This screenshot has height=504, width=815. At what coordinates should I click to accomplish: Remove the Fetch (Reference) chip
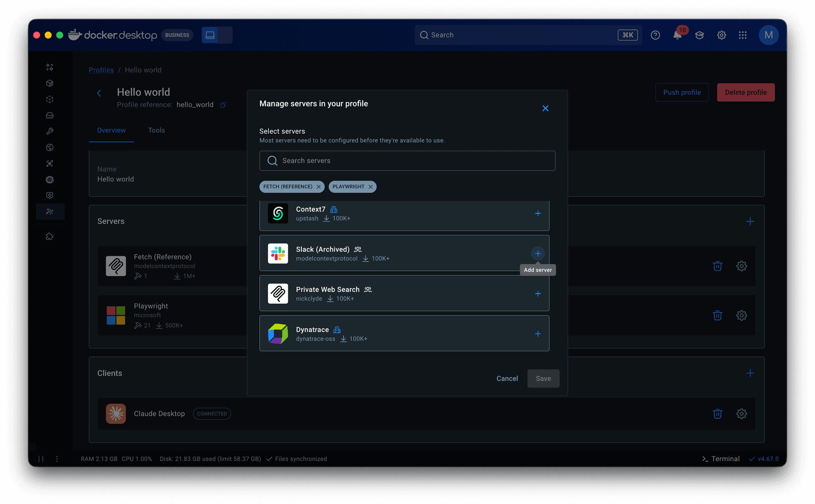318,187
